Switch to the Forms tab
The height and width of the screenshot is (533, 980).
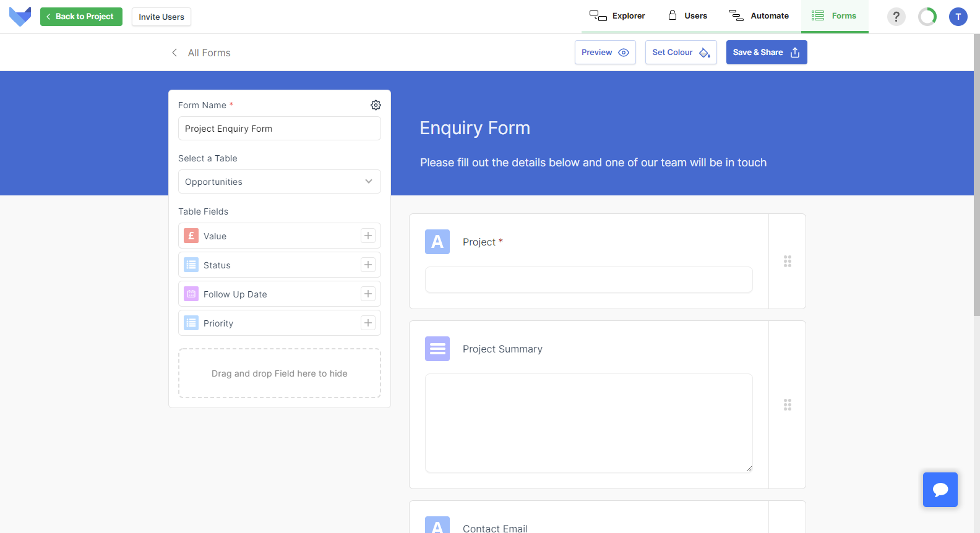pyautogui.click(x=835, y=16)
